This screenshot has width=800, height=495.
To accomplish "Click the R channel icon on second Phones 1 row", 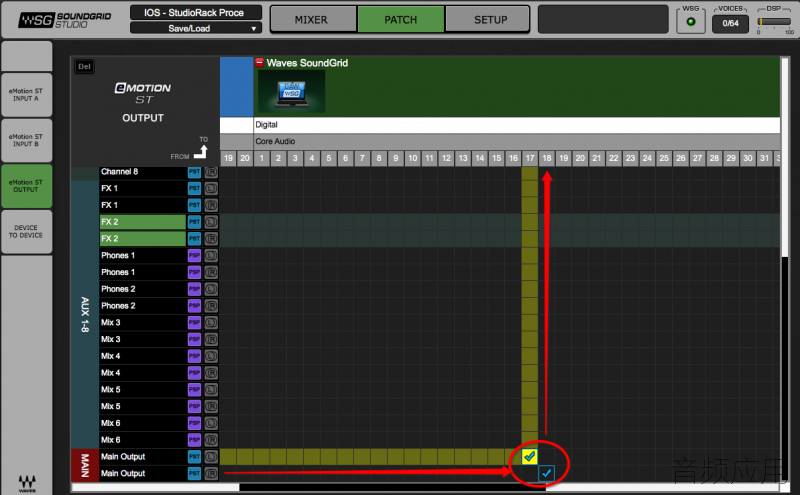I will 211,273.
